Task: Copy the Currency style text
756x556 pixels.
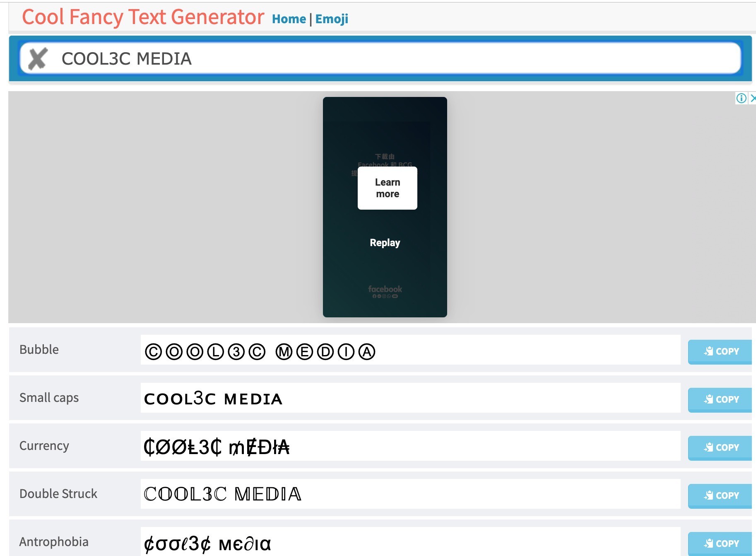Action: click(721, 447)
